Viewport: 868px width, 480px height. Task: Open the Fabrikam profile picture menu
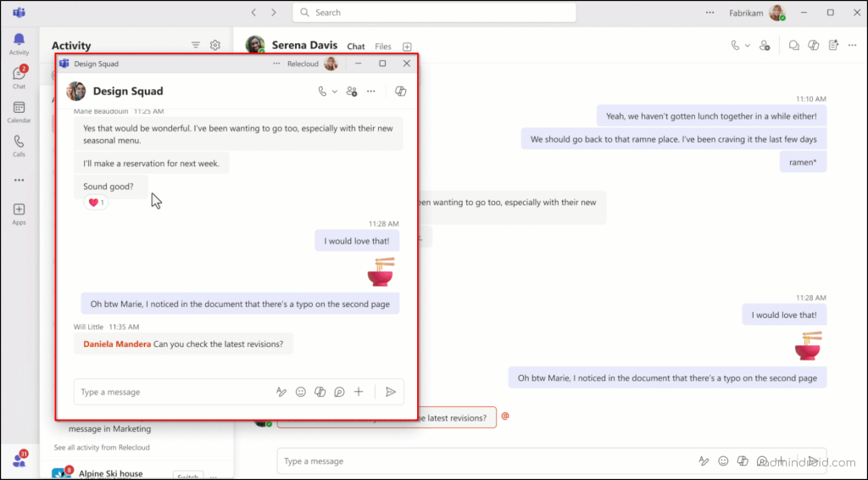tap(777, 13)
